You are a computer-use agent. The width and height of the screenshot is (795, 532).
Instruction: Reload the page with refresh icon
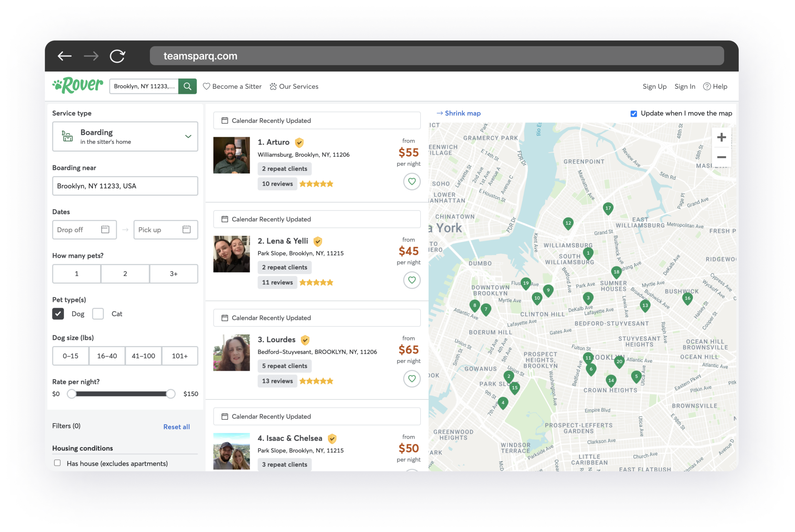pos(117,56)
